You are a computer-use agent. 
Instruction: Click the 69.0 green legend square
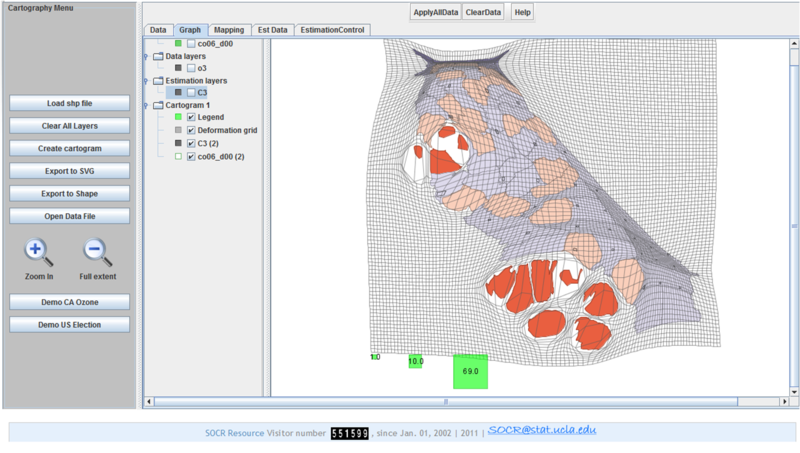pyautogui.click(x=470, y=371)
